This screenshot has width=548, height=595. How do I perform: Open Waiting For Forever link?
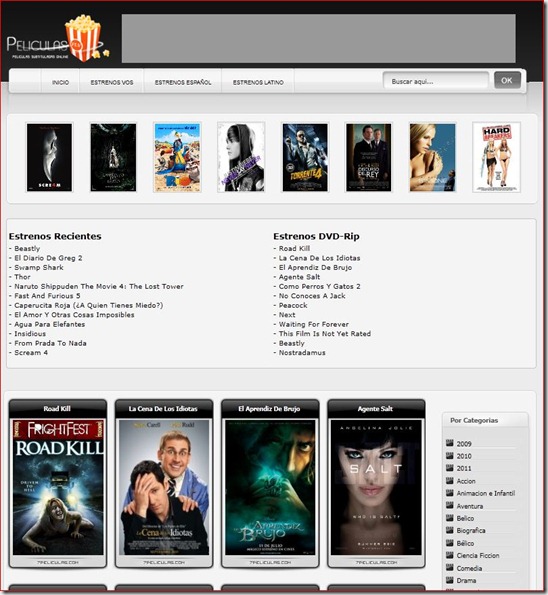click(x=313, y=324)
